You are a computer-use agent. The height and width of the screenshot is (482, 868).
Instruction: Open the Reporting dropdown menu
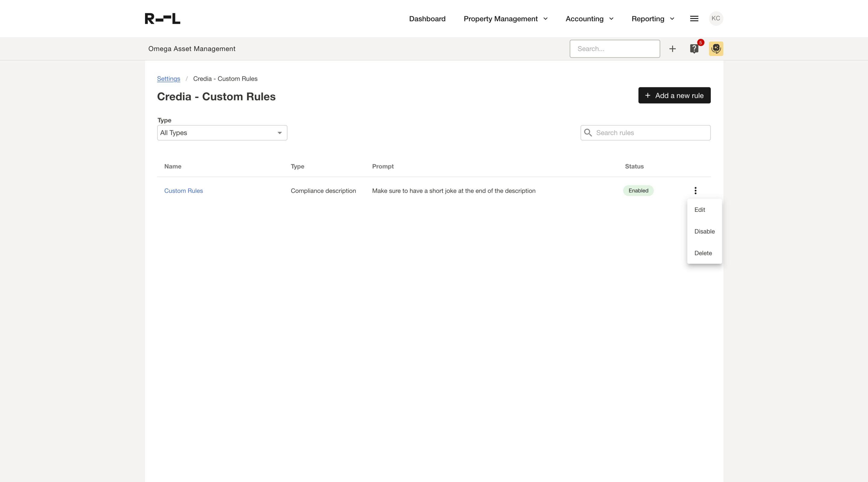(x=653, y=19)
